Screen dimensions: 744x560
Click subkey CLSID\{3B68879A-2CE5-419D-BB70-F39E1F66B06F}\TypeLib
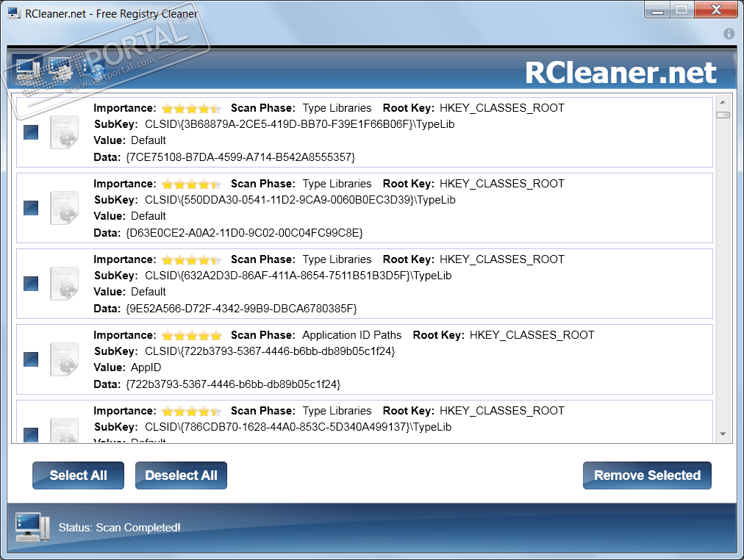(x=299, y=124)
